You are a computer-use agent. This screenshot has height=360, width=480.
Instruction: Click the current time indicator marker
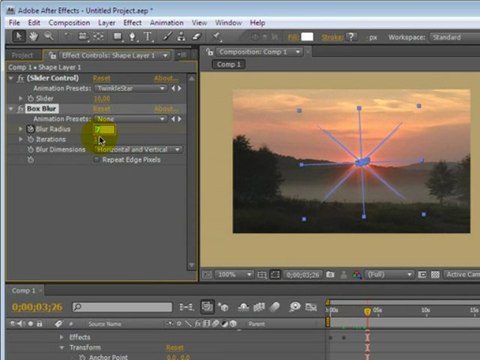pyautogui.click(x=367, y=312)
